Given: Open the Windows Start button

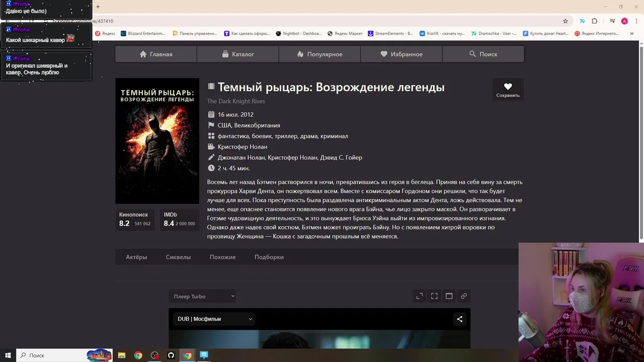Looking at the screenshot, I should (8, 355).
